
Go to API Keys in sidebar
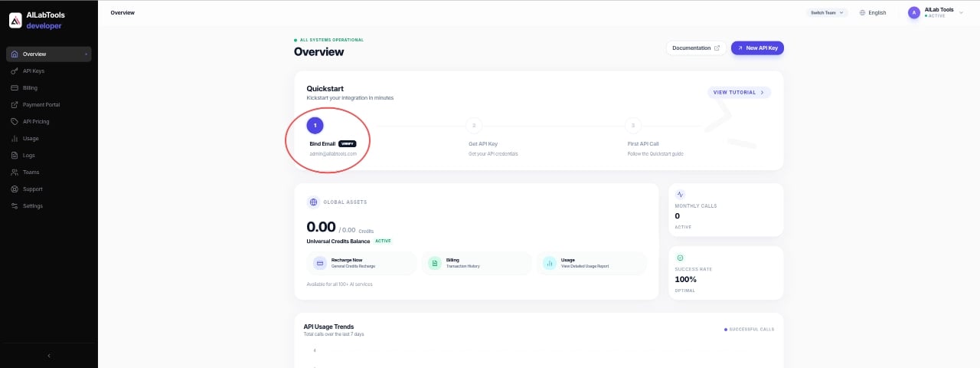[x=49, y=71]
